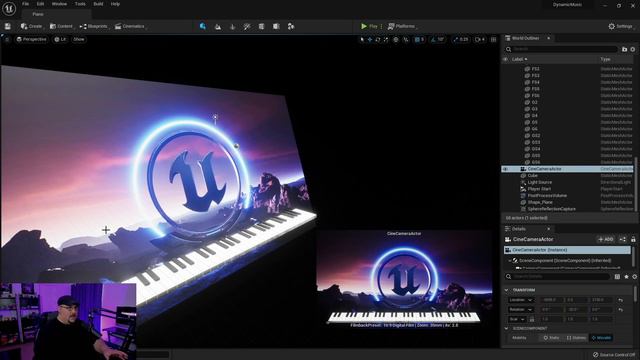Toggle Details panel lock icon
This screenshot has height=360, width=640.
(x=633, y=240)
